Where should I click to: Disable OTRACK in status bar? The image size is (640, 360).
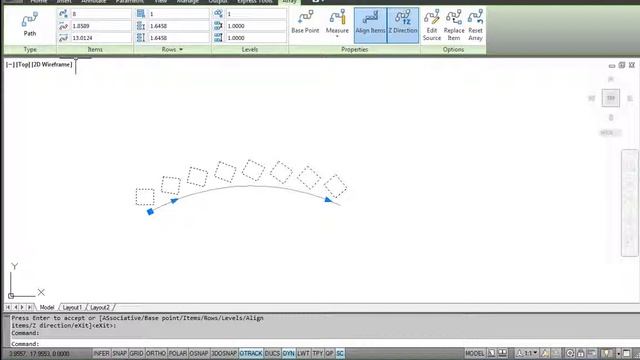click(x=251, y=353)
